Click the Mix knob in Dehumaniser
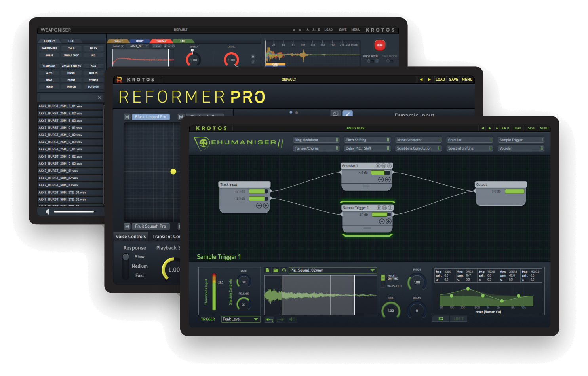The image size is (588, 376). pos(391,310)
